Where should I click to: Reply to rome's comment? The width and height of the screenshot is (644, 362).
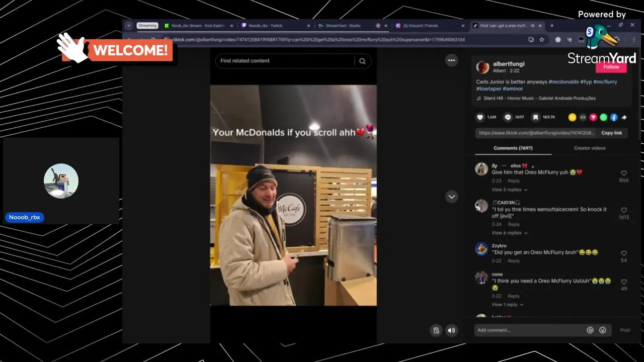[x=514, y=296]
